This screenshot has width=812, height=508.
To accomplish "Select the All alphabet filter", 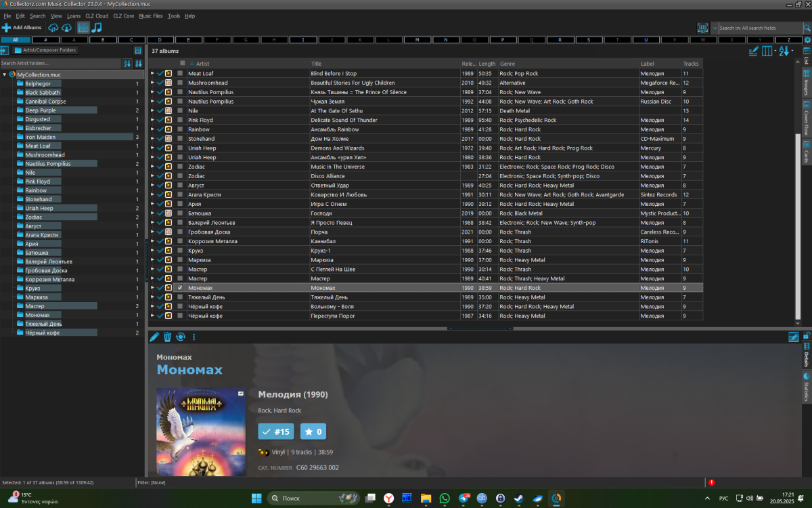I will pos(16,40).
